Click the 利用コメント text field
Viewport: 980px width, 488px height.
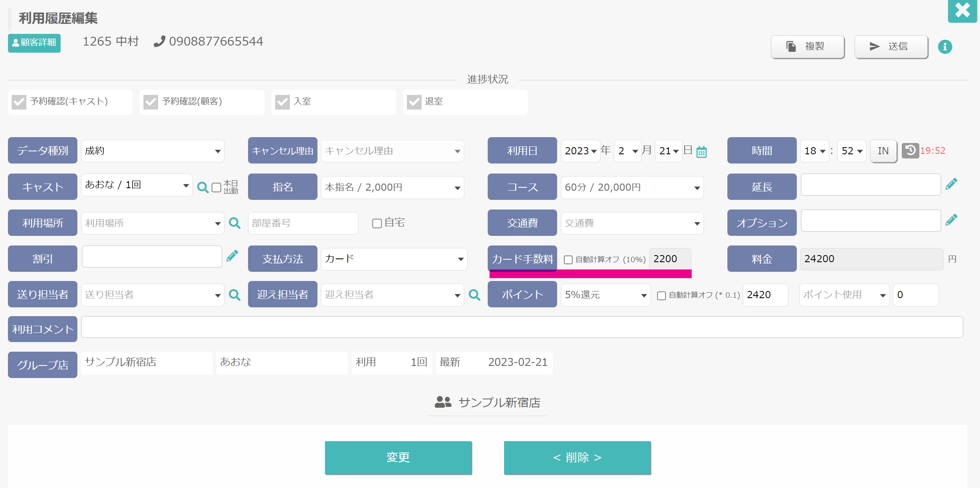pyautogui.click(x=522, y=327)
